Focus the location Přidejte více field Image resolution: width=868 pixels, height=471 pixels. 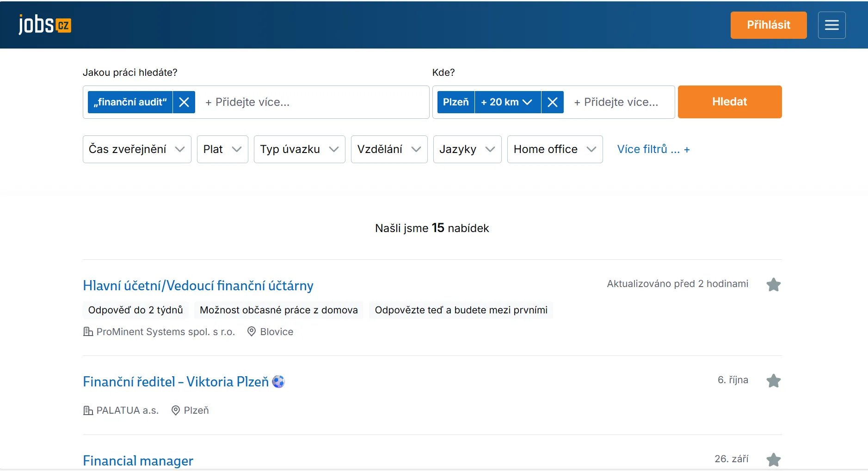point(619,102)
